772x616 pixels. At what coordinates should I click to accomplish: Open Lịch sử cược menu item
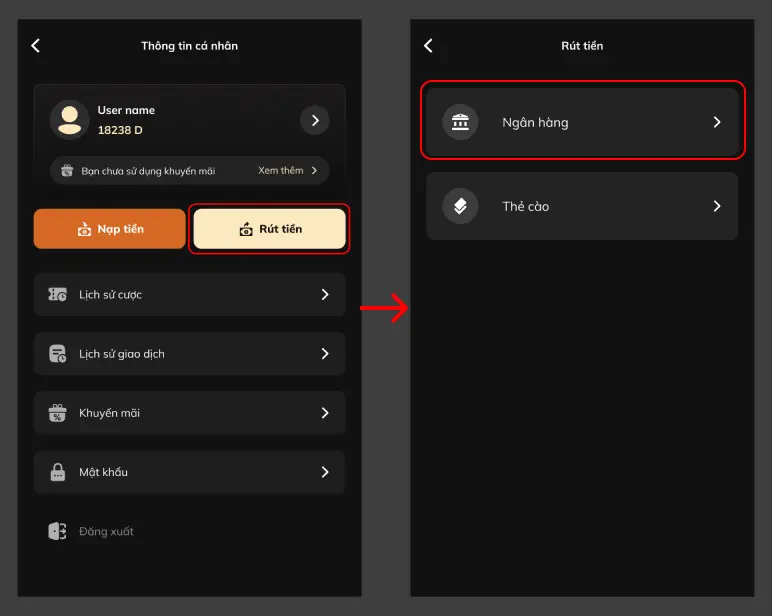click(x=190, y=294)
